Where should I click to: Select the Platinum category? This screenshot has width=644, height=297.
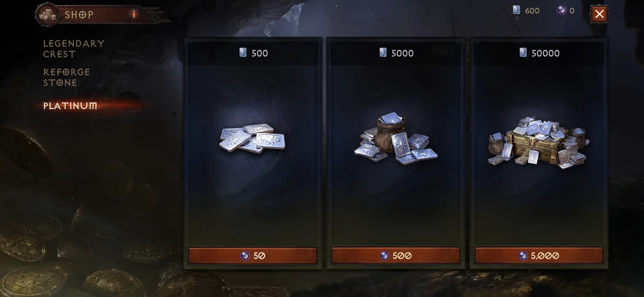70,106
